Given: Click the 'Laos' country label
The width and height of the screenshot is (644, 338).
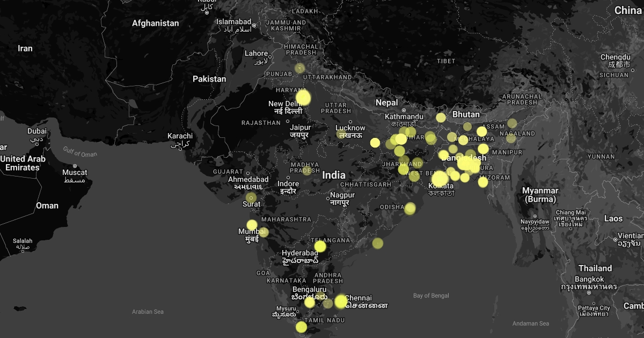Looking at the screenshot, I should tap(613, 218).
